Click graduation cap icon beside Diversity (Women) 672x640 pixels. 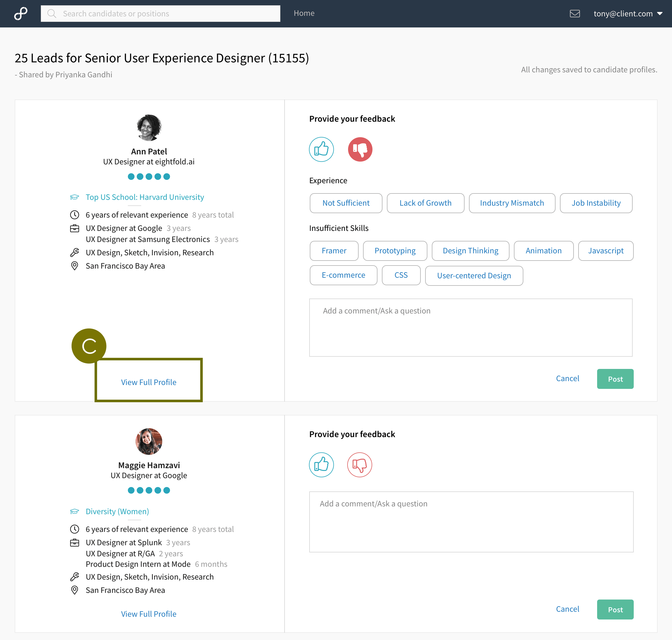[x=74, y=511]
